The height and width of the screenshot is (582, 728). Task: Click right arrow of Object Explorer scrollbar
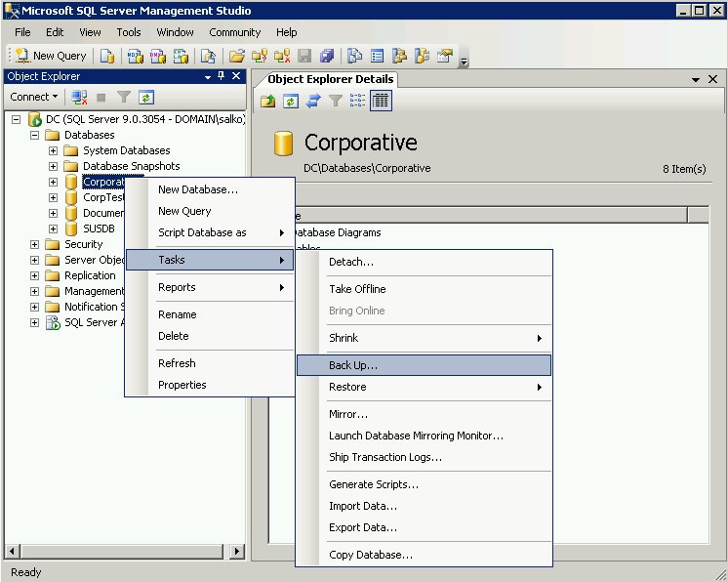237,552
